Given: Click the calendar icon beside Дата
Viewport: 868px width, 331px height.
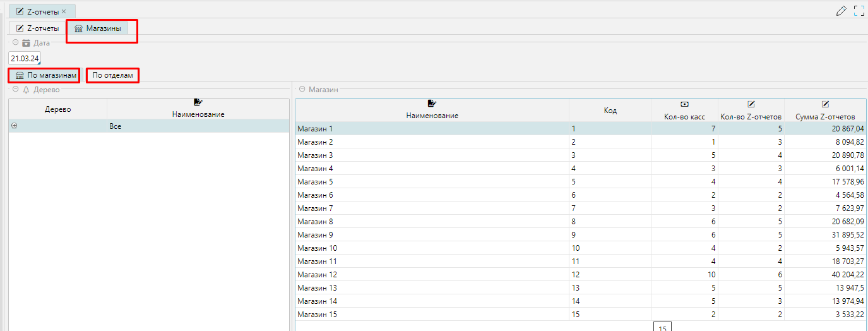Looking at the screenshot, I should (26, 43).
